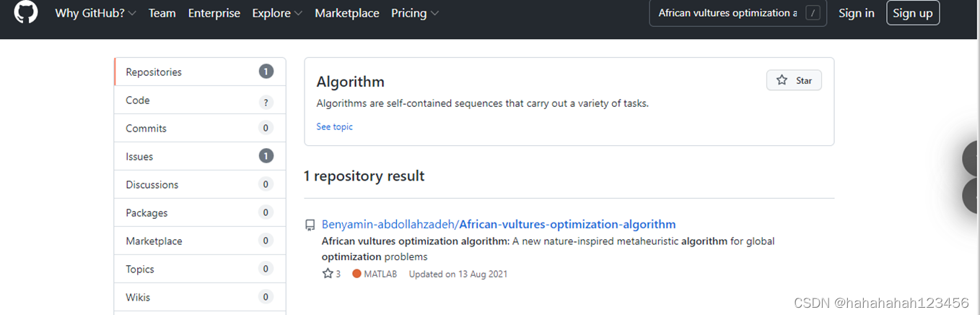
Task: Open the Enterprise nav item
Action: (214, 13)
